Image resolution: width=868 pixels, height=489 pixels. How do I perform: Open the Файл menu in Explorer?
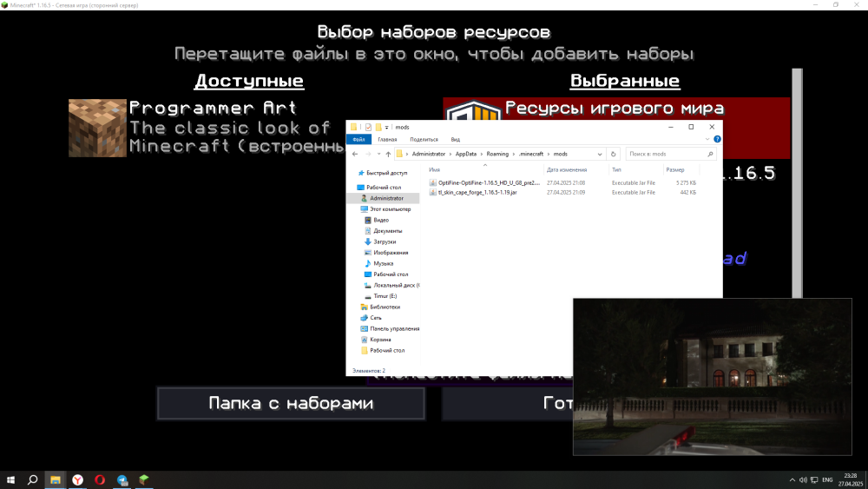click(x=358, y=140)
